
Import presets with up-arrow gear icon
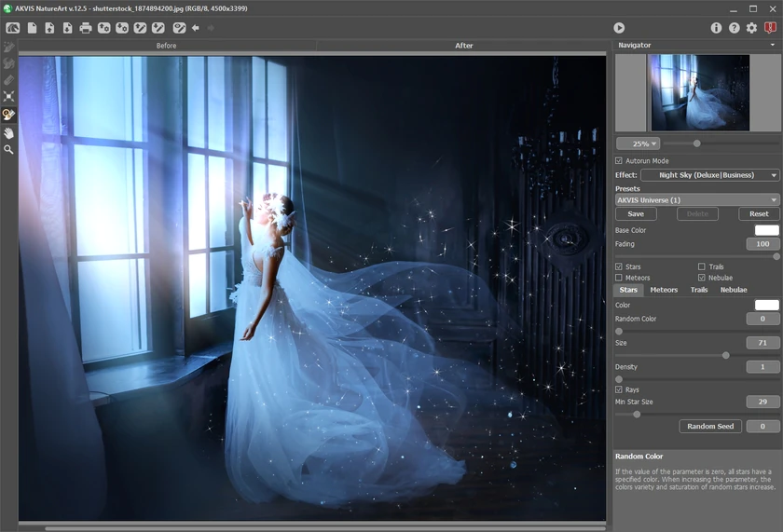click(103, 28)
